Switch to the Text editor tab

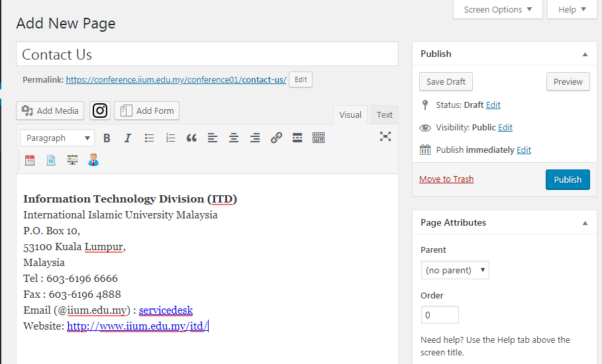(384, 114)
